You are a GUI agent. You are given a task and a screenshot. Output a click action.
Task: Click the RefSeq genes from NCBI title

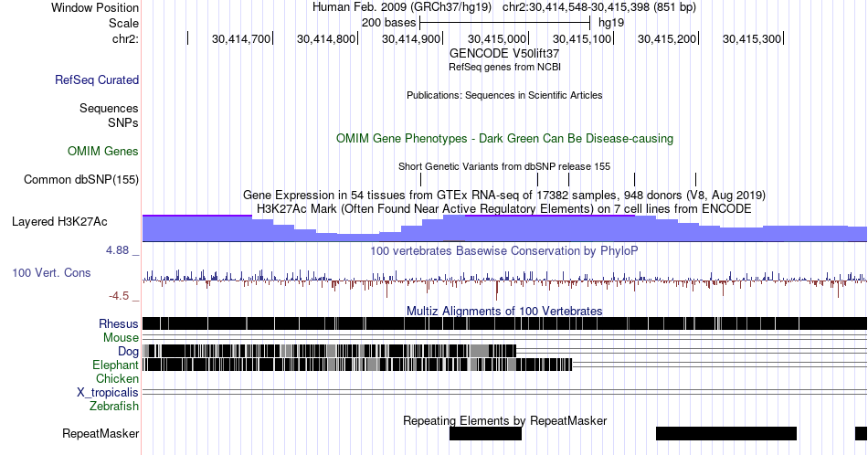coord(504,67)
